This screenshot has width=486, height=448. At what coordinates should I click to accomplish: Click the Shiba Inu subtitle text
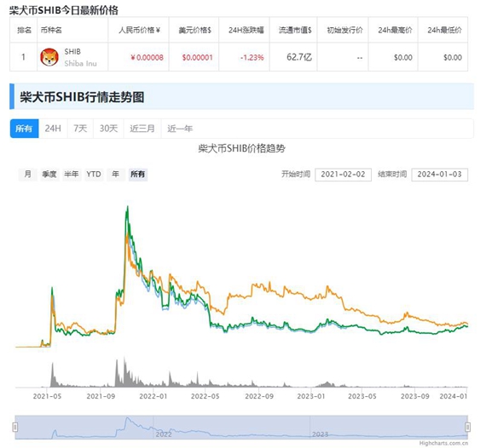tap(81, 64)
